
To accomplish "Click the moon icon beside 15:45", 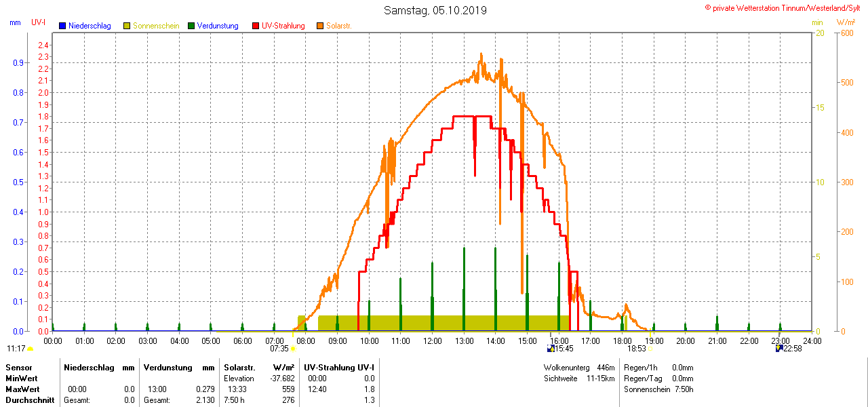I will point(551,349).
